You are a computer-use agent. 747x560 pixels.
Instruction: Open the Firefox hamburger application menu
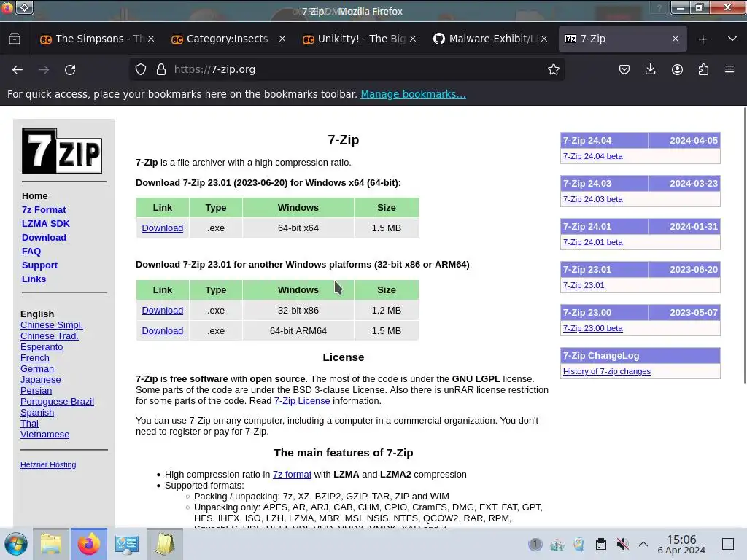point(729,69)
